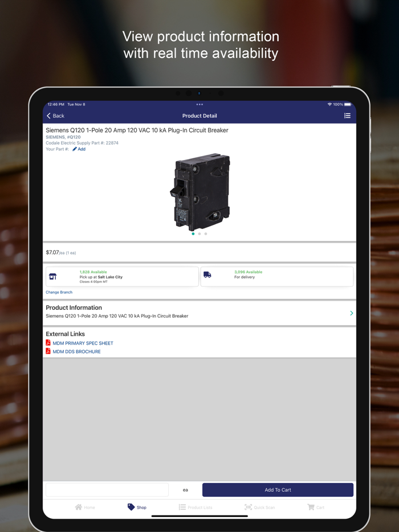Click the 1,828 Available pickup text
Screen dimensions: 399x532
tap(93, 272)
